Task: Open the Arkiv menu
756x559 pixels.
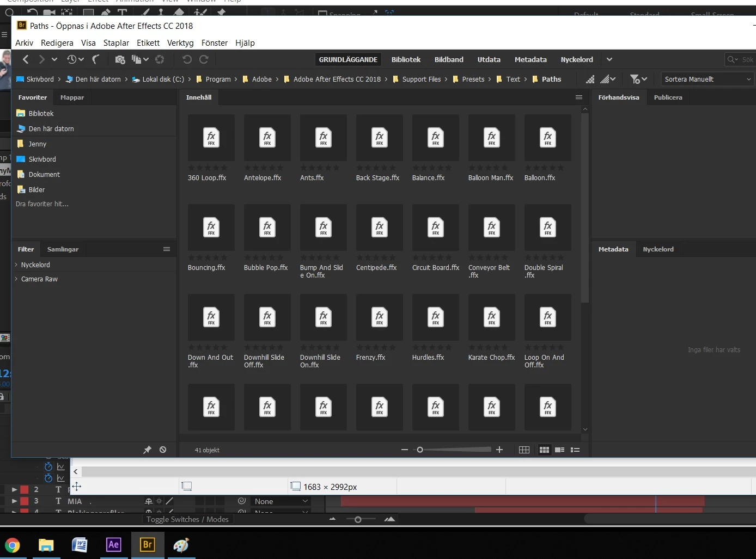Action: click(x=24, y=42)
